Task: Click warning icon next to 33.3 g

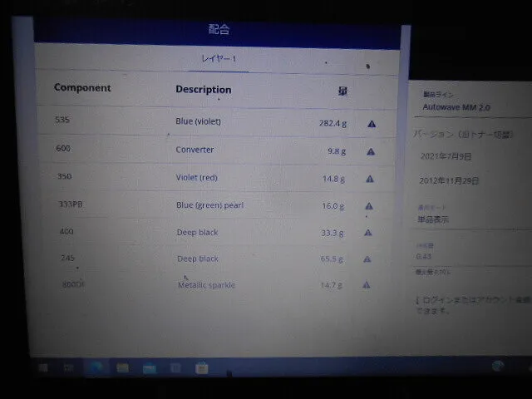Action: tap(367, 233)
